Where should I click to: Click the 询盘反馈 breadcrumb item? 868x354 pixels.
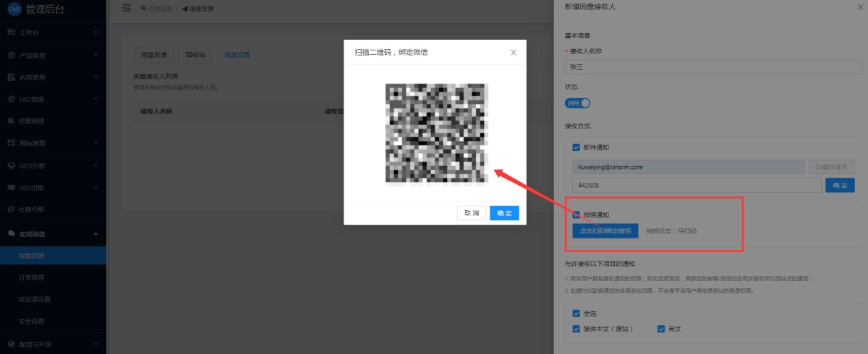(197, 8)
